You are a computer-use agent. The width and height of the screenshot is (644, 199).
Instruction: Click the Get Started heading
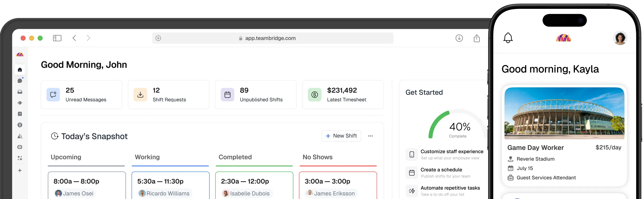coord(424,92)
